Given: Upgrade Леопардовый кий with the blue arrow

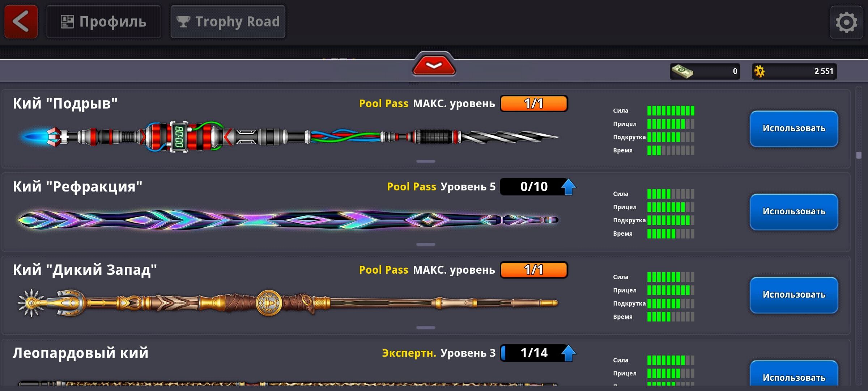Looking at the screenshot, I should [568, 353].
